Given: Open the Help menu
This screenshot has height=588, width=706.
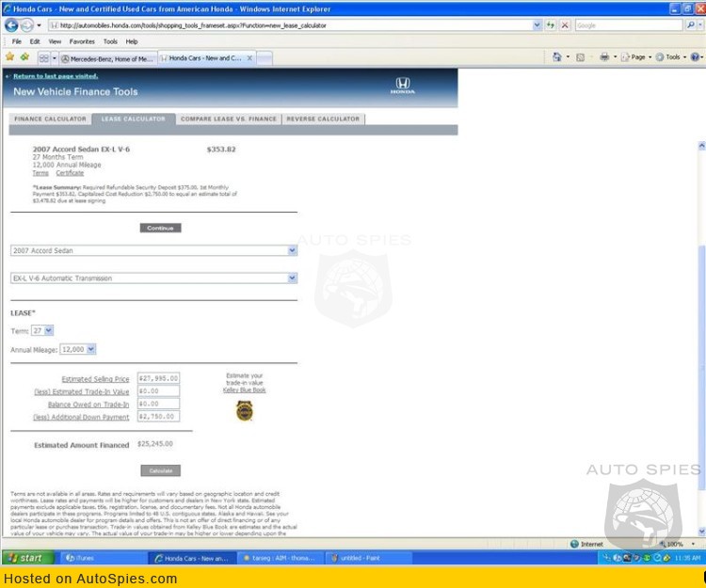Looking at the screenshot, I should pos(132,41).
